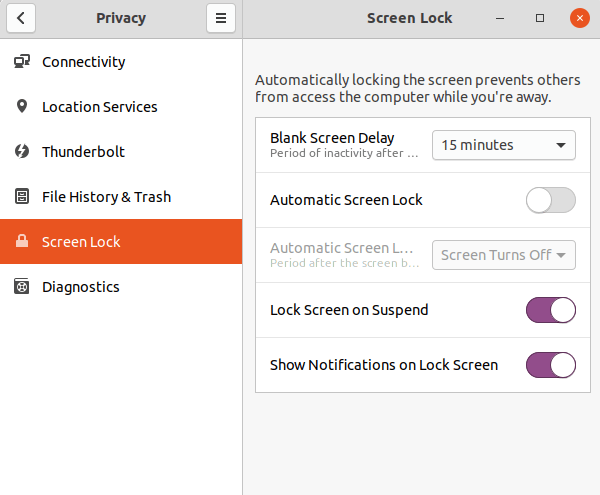The width and height of the screenshot is (600, 495).
Task: Click the Diagnostics icon in sidebar
Action: click(x=21, y=287)
